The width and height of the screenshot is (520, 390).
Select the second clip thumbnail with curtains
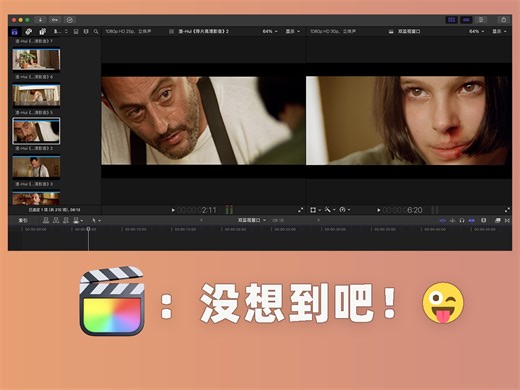36,95
